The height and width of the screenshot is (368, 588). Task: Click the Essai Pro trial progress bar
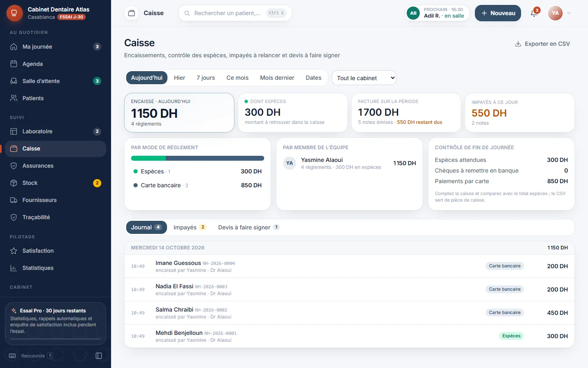click(56, 339)
